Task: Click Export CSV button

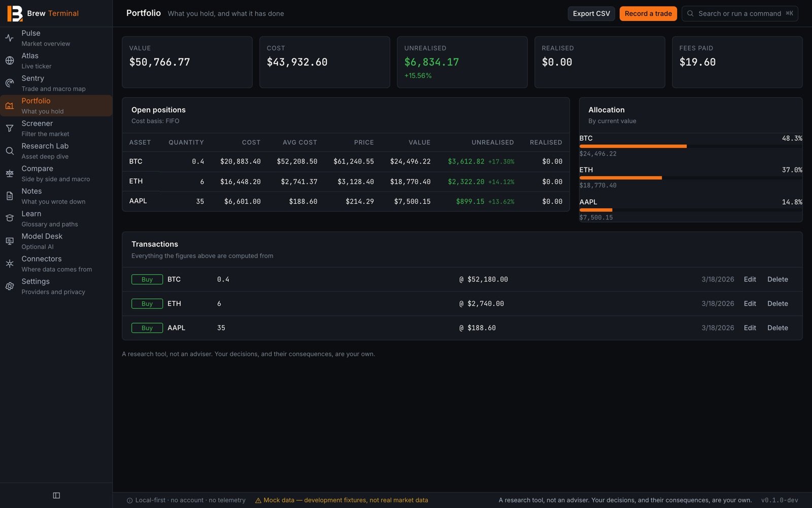Action: pyautogui.click(x=591, y=14)
